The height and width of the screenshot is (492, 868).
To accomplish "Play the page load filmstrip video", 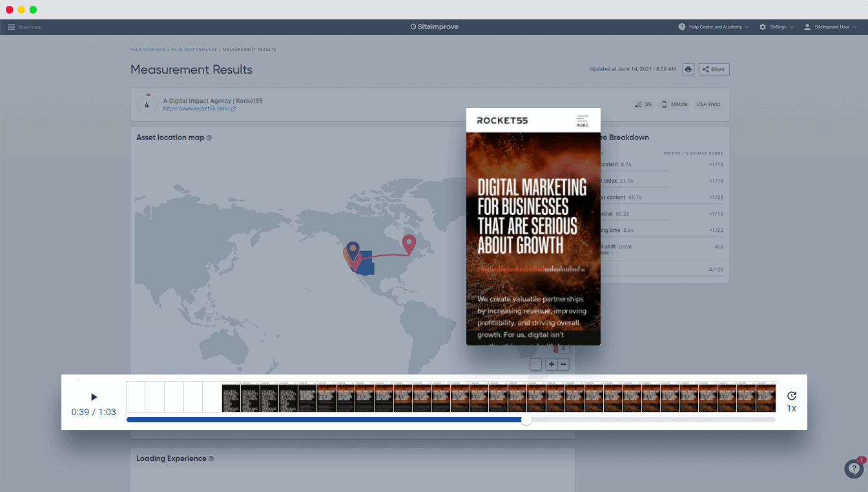I will pyautogui.click(x=94, y=397).
